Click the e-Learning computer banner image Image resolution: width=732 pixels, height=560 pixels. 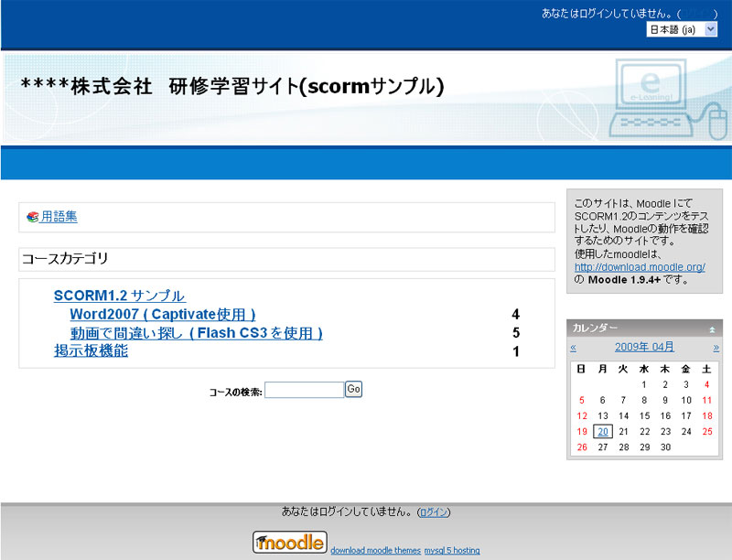pyautogui.click(x=669, y=99)
